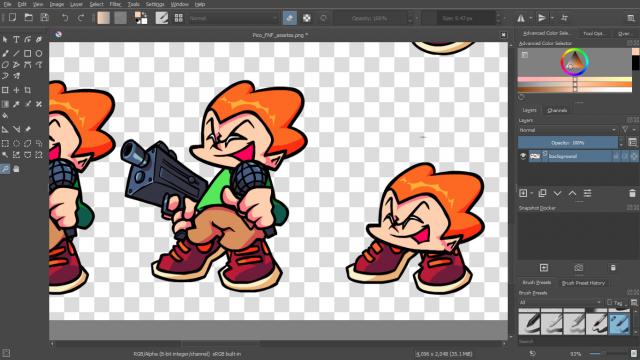Select the Rectangular Selection tool
This screenshot has width=640, height=360.
click(5, 143)
